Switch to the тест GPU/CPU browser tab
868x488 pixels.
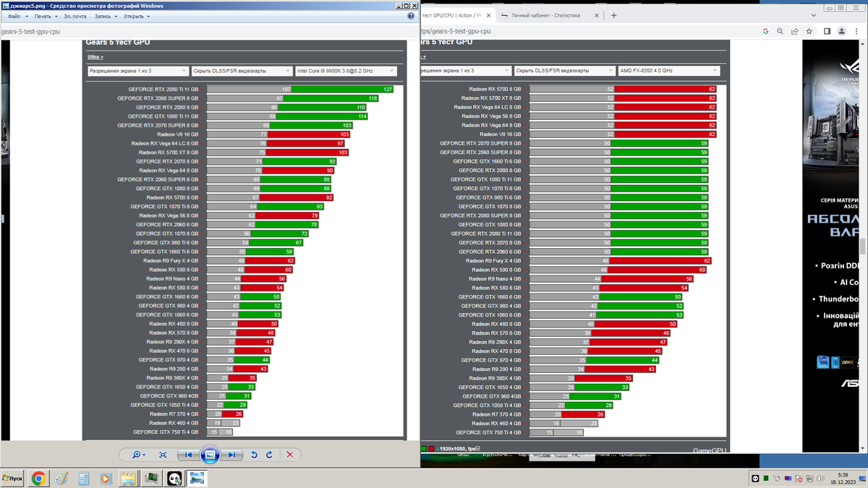point(452,15)
